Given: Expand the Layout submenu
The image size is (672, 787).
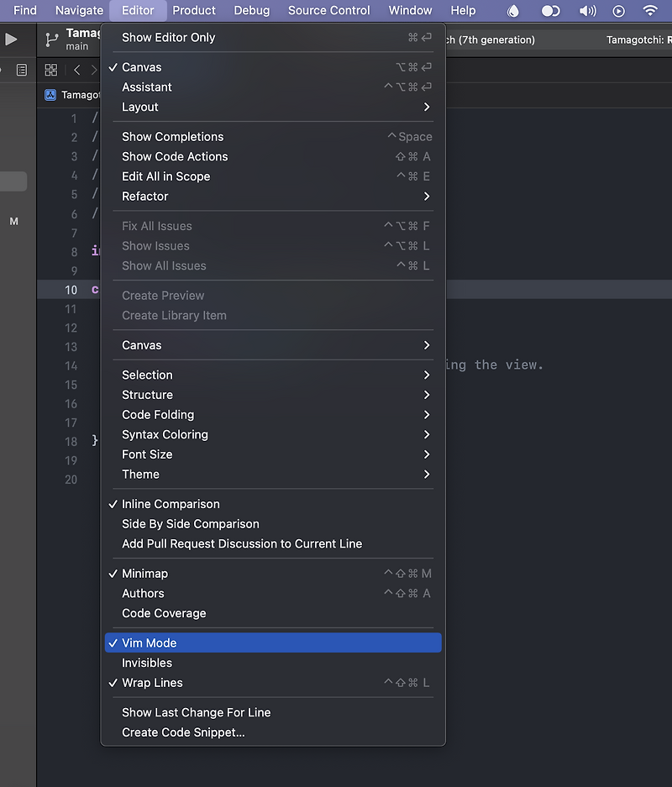Looking at the screenshot, I should 139,107.
